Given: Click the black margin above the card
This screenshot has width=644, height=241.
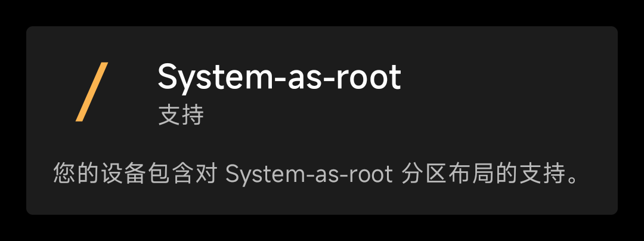Looking at the screenshot, I should tap(322, 13).
